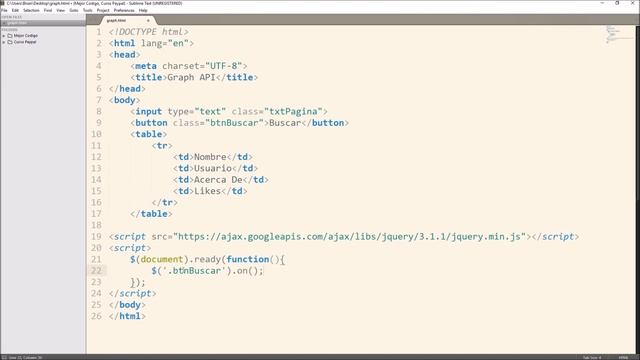Open the Project menu
This screenshot has height=360, width=640.
pos(103,10)
